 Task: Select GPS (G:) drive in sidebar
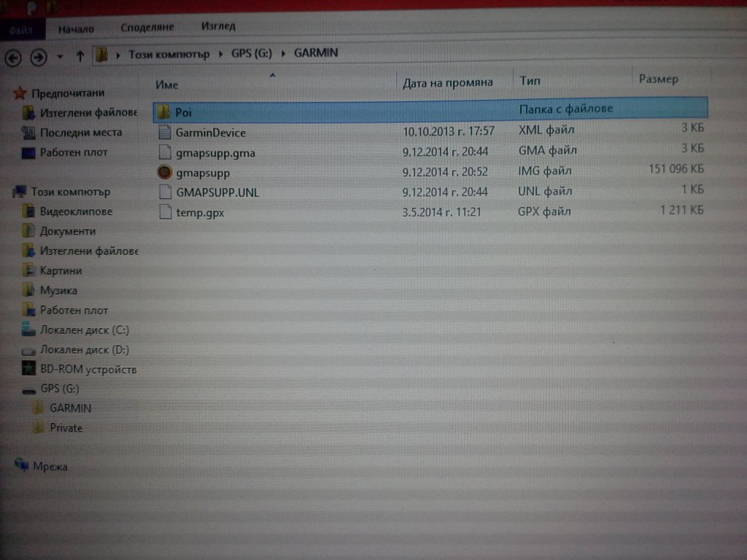pyautogui.click(x=60, y=389)
